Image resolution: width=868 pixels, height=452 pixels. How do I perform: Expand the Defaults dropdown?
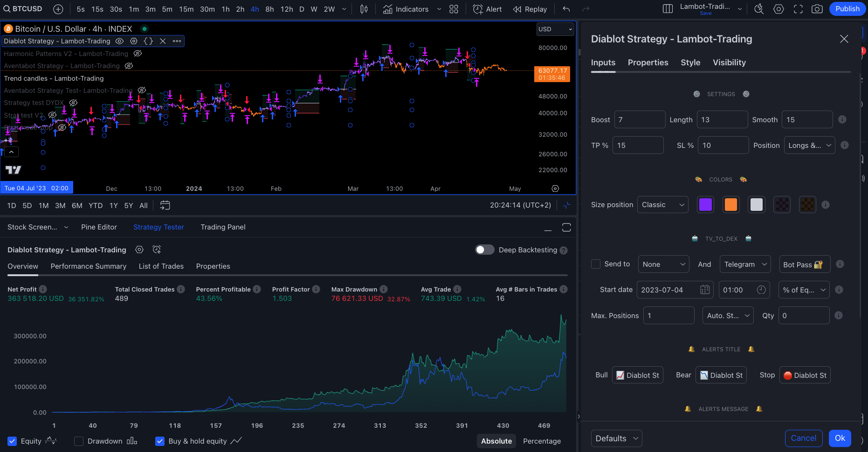point(616,438)
